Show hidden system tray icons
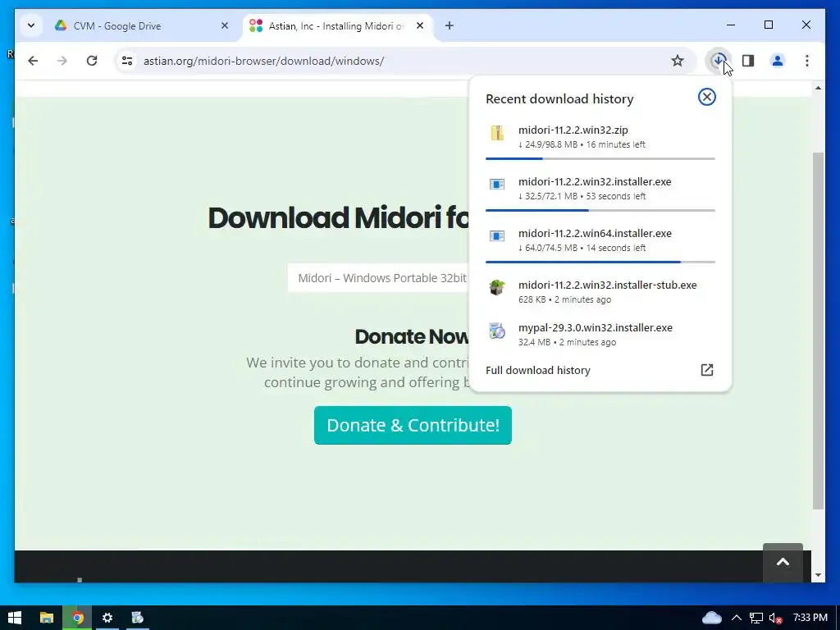The image size is (840, 630). pyautogui.click(x=736, y=618)
